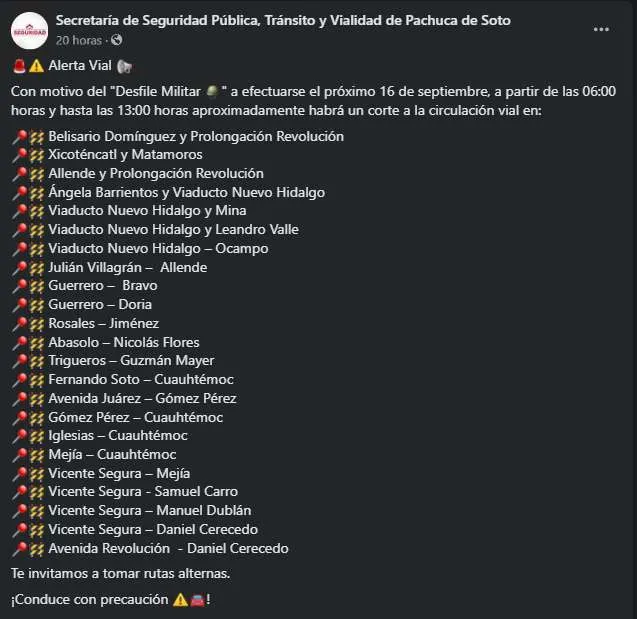Open the Secretaría de Seguridad Pública page name

coord(282,20)
